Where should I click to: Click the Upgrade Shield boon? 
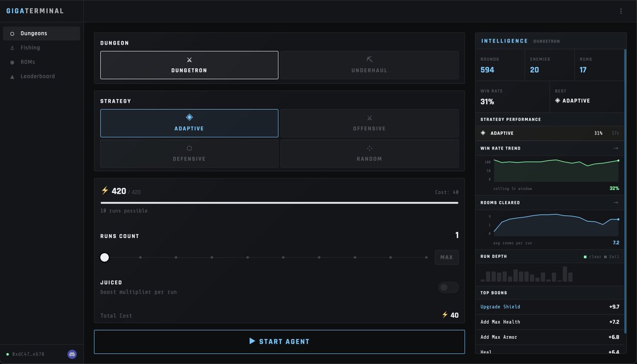(550, 307)
